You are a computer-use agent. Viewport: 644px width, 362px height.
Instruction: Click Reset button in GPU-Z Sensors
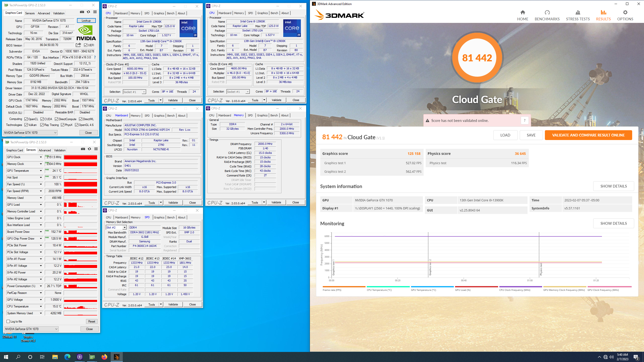pos(92,322)
